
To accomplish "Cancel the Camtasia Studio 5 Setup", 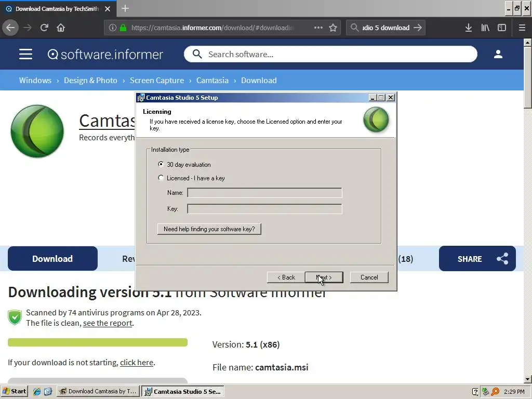I will (369, 277).
